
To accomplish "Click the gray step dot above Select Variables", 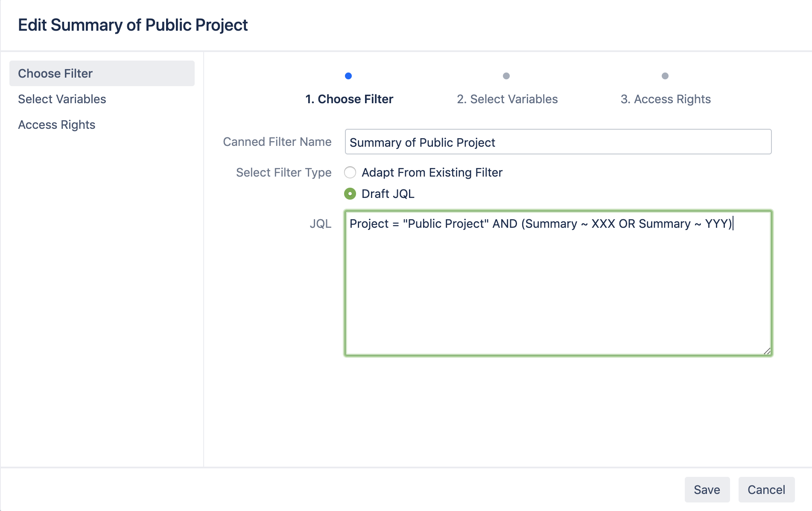I will tap(506, 76).
